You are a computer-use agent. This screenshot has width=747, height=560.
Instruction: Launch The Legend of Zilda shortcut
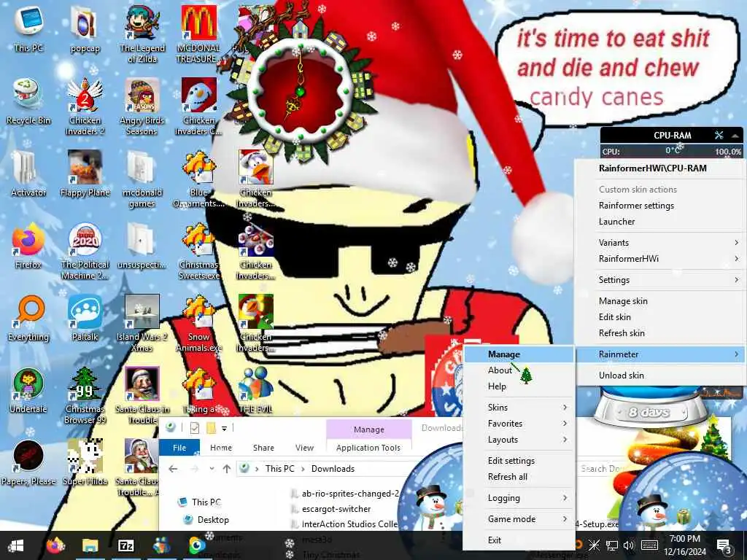coord(142,34)
